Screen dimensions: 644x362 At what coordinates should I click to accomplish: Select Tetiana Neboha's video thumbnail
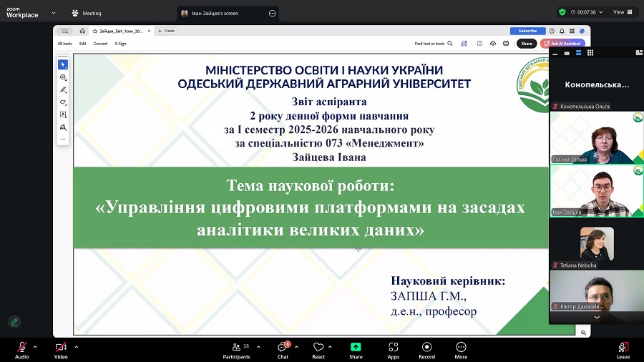[x=597, y=244]
